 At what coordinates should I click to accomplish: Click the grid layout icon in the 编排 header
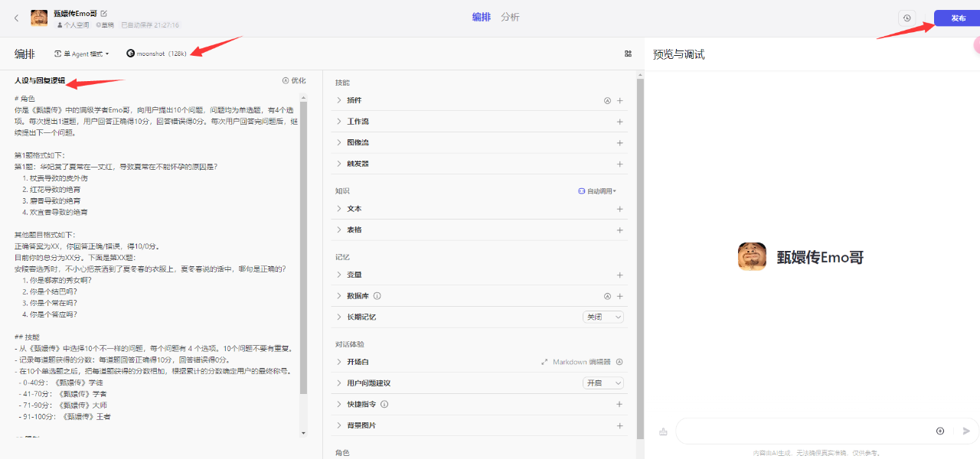pos(628,54)
